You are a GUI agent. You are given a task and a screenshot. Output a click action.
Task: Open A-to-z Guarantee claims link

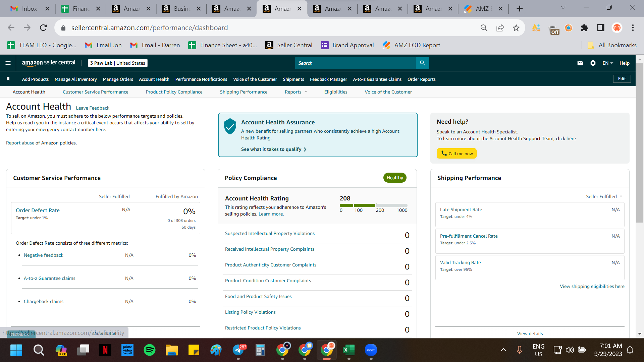(49, 278)
